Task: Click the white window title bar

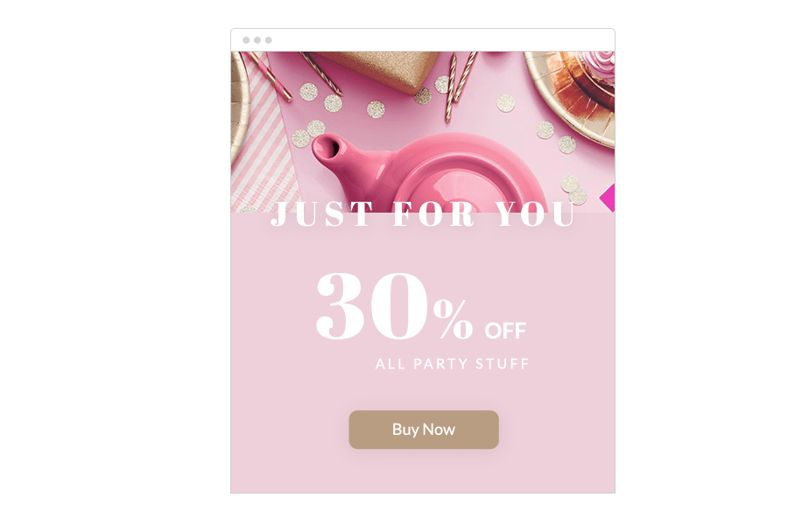Action: pos(423,40)
